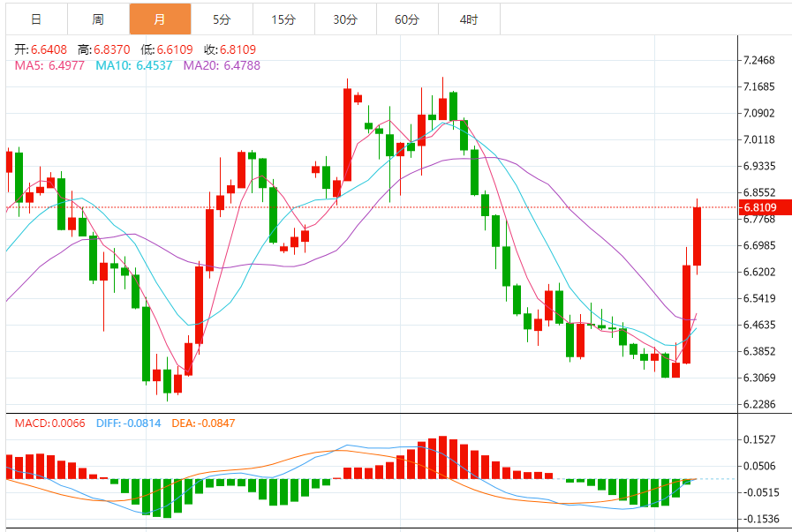Screen dimensions: 792x532
Task: Open the 15分 interval tab
Action: click(283, 19)
